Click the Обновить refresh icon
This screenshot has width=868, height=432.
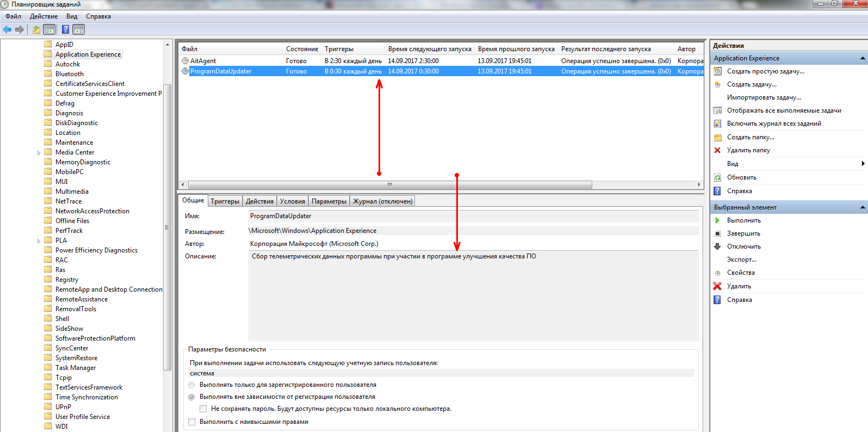pyautogui.click(x=717, y=177)
